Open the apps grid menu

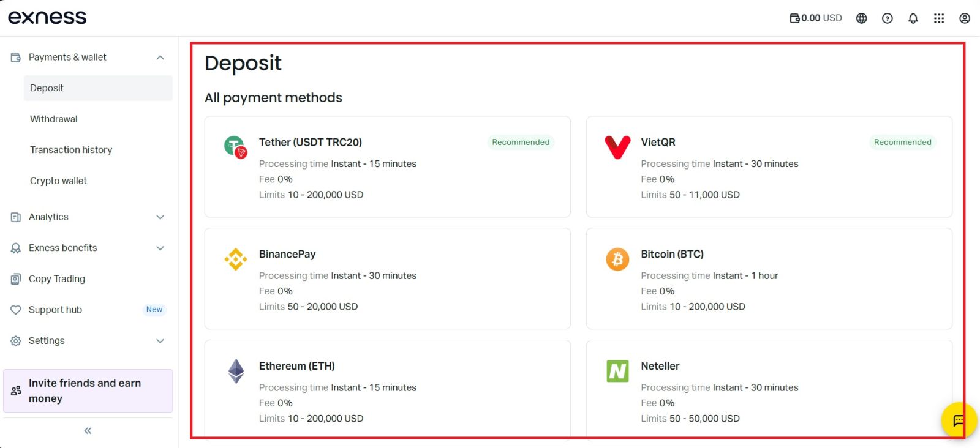click(x=938, y=18)
